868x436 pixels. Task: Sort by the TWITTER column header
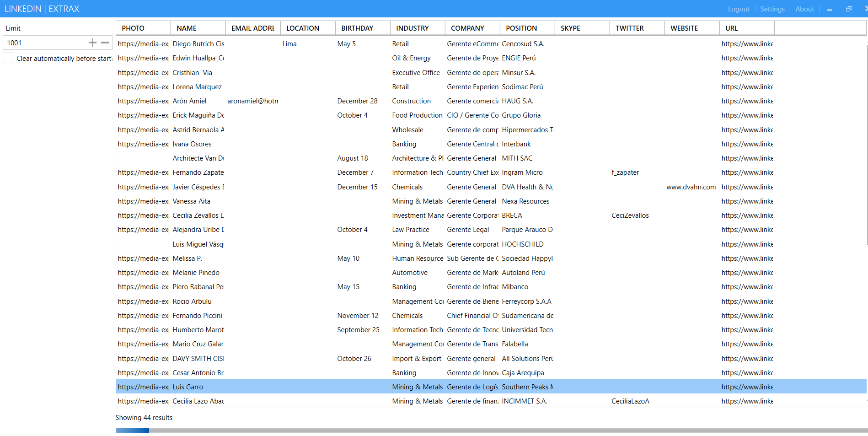[x=637, y=28]
